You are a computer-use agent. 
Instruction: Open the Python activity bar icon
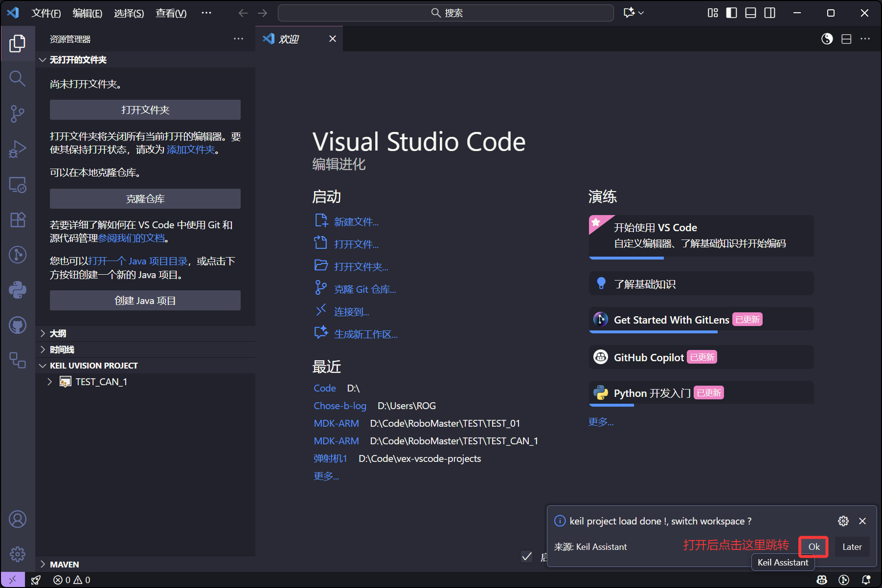click(x=18, y=290)
